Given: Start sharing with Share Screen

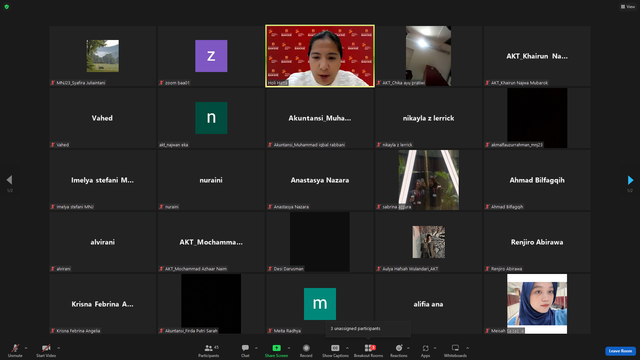Looking at the screenshot, I should click(276, 350).
